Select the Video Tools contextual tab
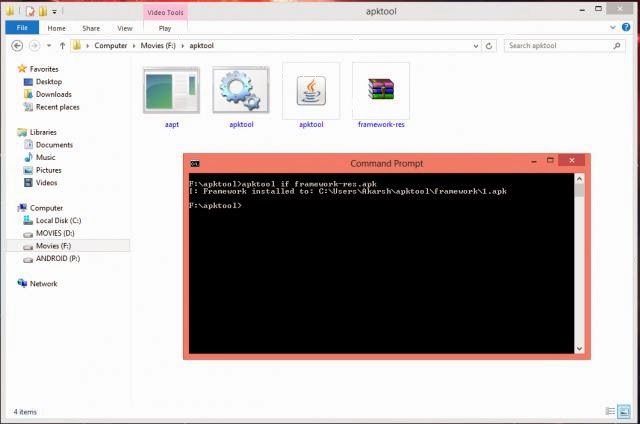This screenshot has width=640, height=424. (x=165, y=13)
